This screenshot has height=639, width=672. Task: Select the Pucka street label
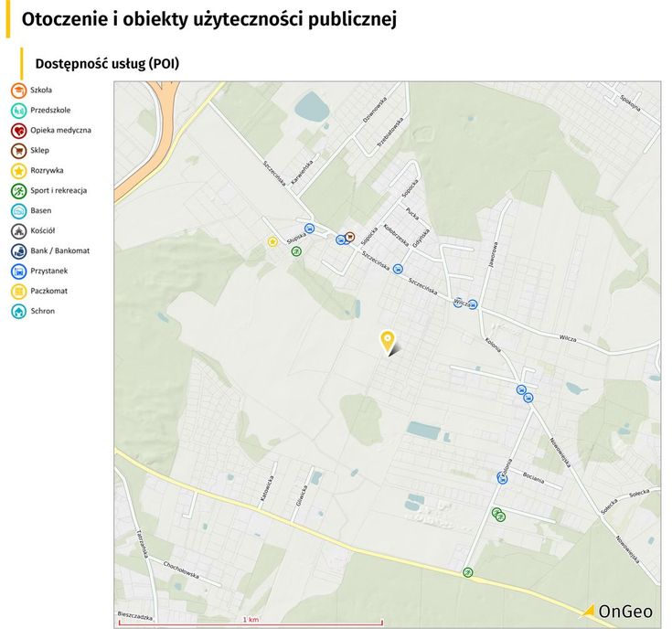411,213
